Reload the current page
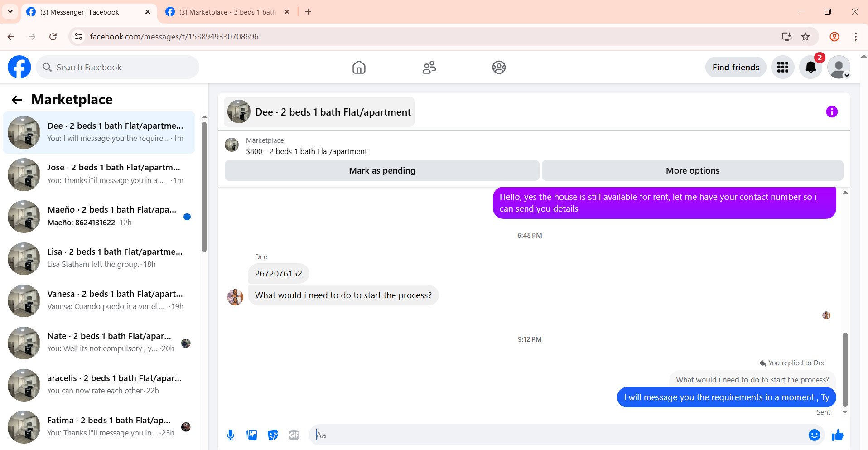 point(53,37)
